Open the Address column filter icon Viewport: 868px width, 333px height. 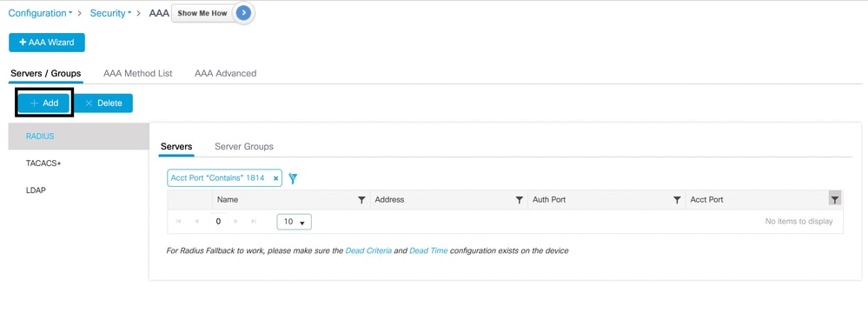point(520,200)
